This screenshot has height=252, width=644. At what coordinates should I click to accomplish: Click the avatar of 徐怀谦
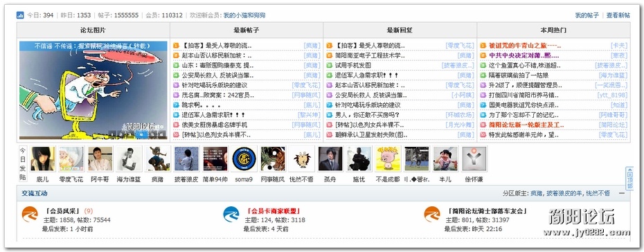coord(474,159)
